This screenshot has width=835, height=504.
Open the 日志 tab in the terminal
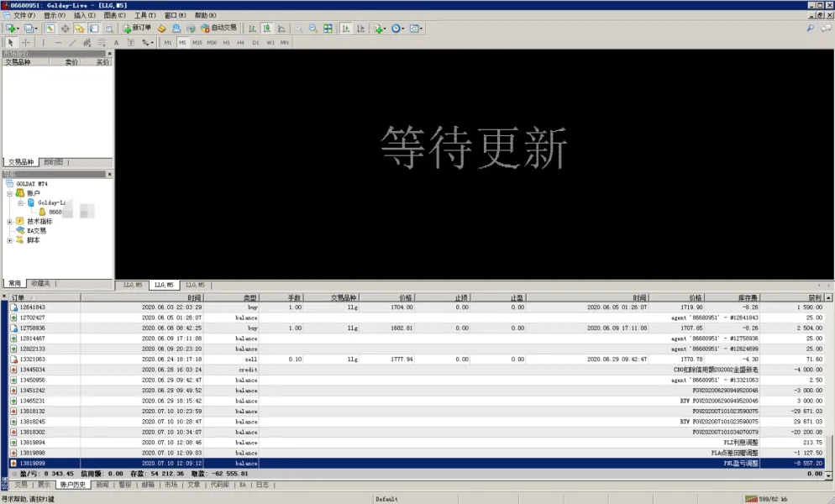pyautogui.click(x=262, y=485)
